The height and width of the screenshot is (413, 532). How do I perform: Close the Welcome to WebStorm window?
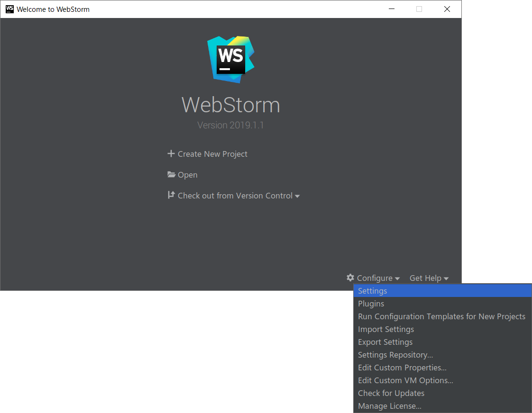click(447, 9)
